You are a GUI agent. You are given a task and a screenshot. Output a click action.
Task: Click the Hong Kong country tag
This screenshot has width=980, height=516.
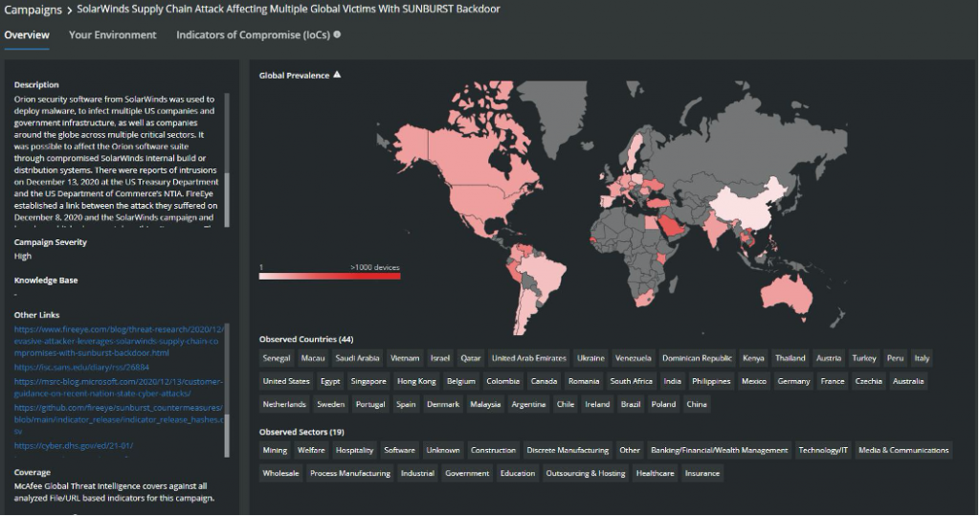coord(416,381)
